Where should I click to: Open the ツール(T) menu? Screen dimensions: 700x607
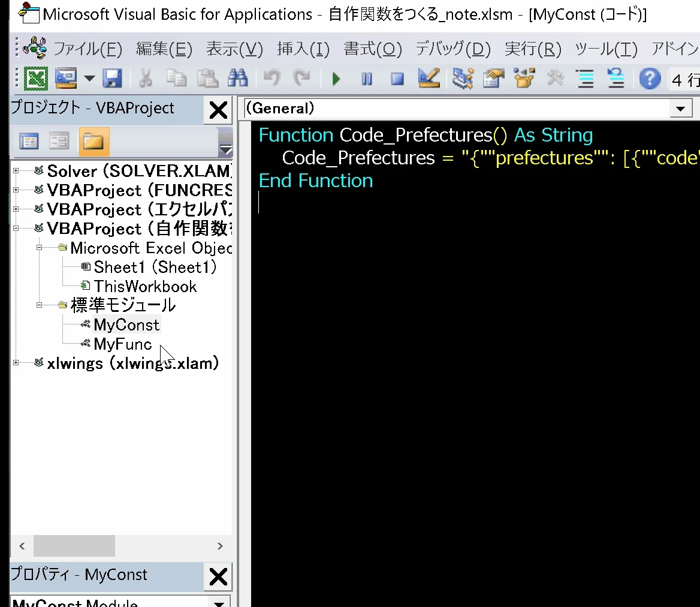(x=606, y=49)
